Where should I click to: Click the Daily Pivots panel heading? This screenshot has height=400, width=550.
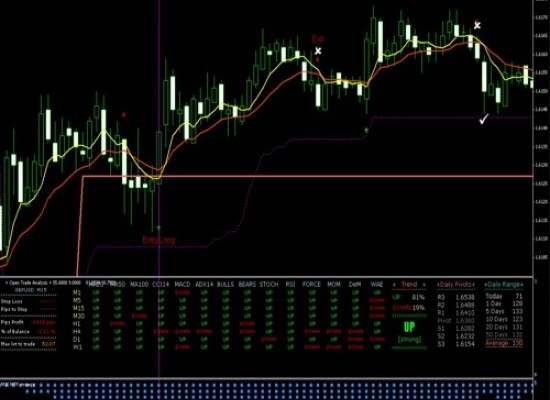point(456,284)
